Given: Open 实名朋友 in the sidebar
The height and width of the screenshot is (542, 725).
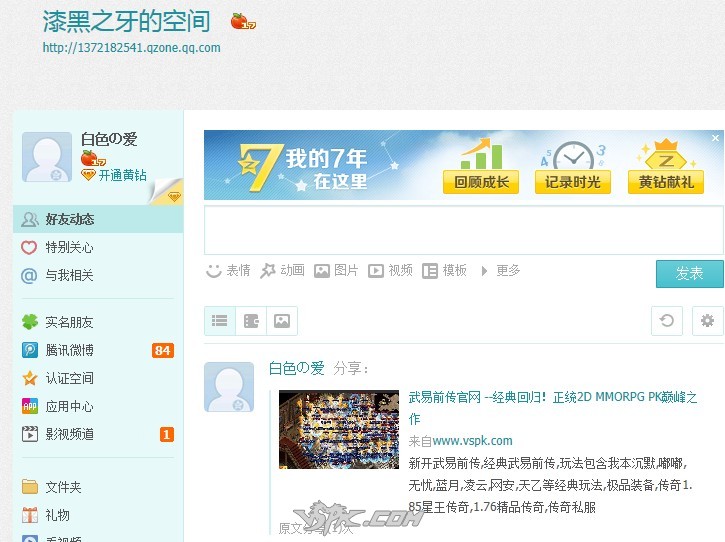Looking at the screenshot, I should (x=98, y=322).
